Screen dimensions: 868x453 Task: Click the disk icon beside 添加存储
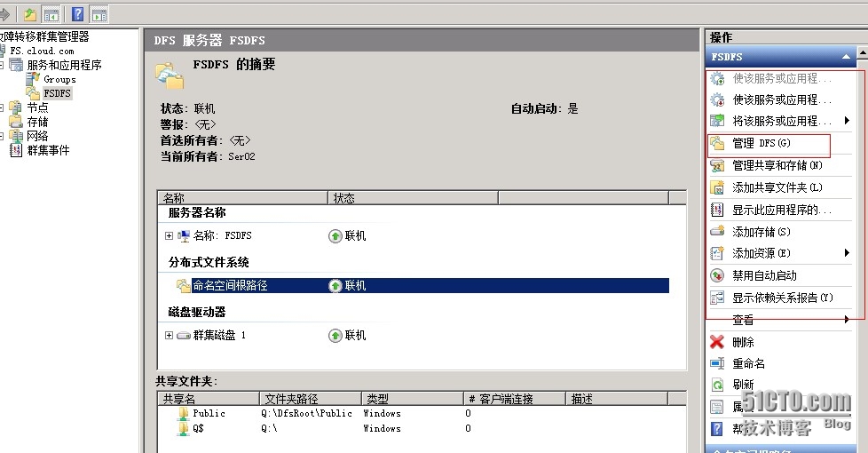pos(717,231)
